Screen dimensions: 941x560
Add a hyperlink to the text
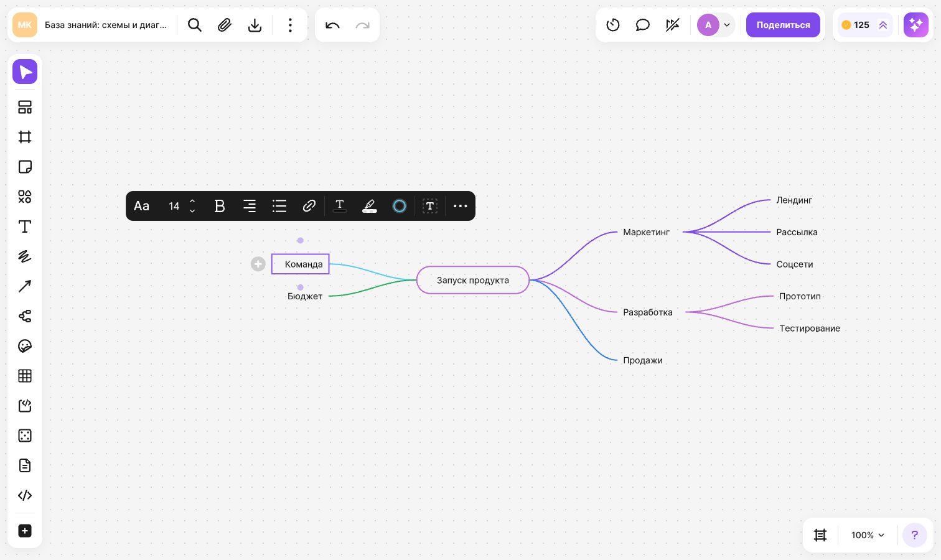(309, 206)
